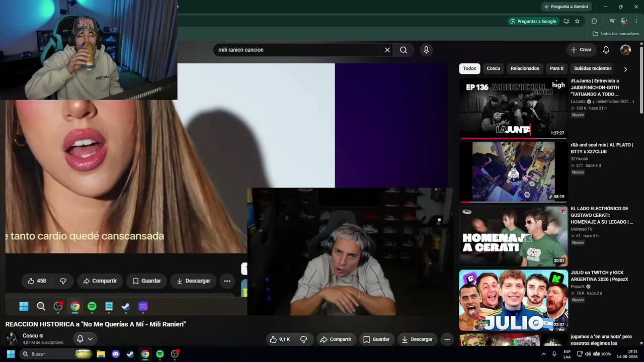Viewport: 644px width, 362px height.
Task: Open the Coscu channel name link
Action: [30, 336]
